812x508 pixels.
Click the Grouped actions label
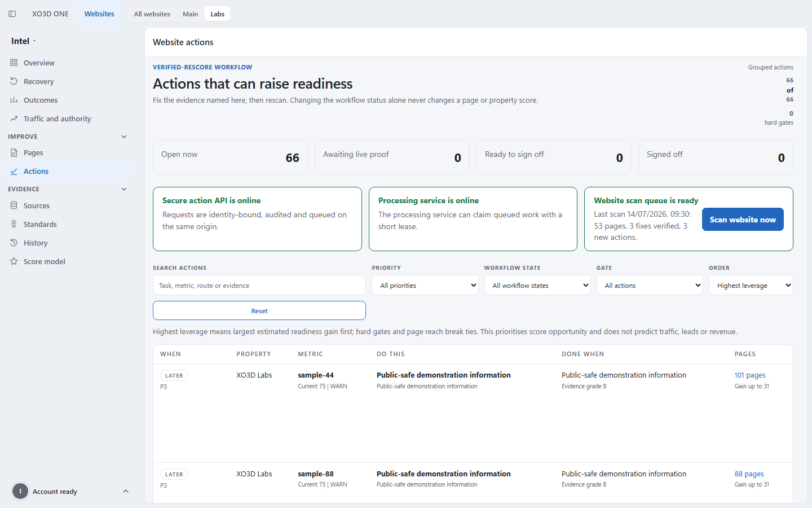point(771,67)
